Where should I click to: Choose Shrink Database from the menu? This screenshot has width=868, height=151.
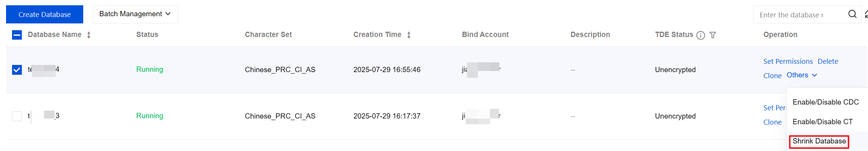[819, 141]
